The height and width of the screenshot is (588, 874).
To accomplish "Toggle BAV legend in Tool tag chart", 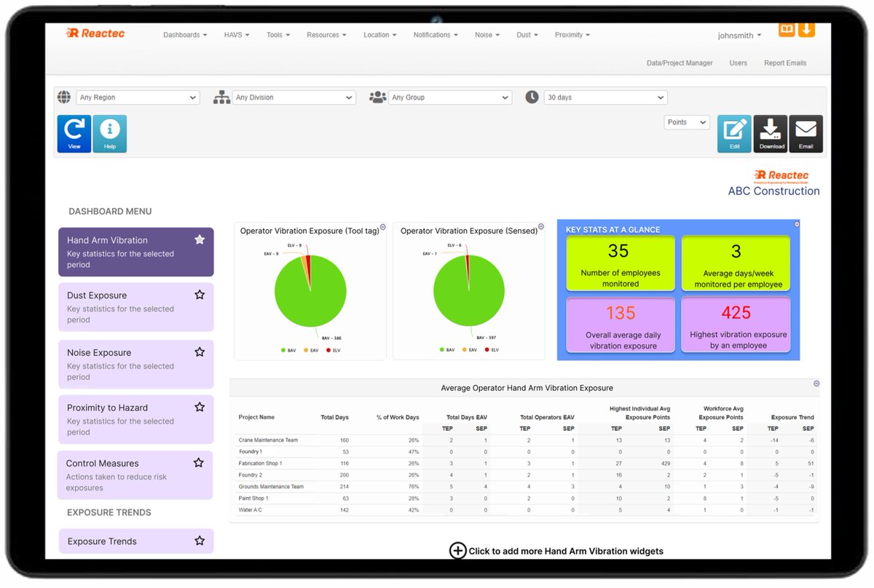I will [288, 350].
